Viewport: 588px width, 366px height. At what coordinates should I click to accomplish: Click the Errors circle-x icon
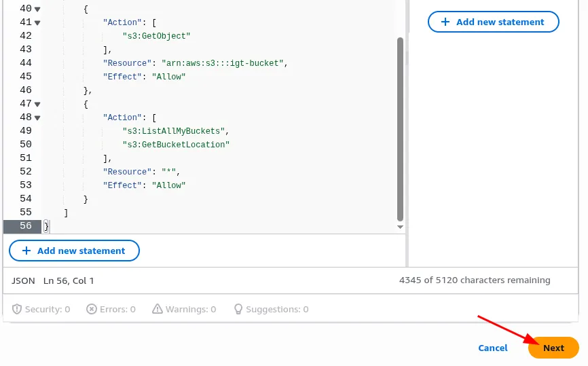(x=92, y=309)
